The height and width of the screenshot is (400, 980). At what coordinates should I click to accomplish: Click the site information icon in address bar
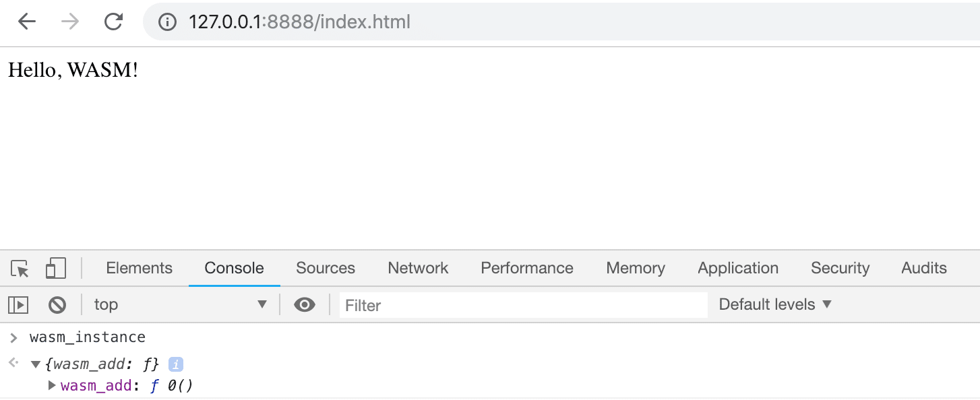tap(167, 22)
